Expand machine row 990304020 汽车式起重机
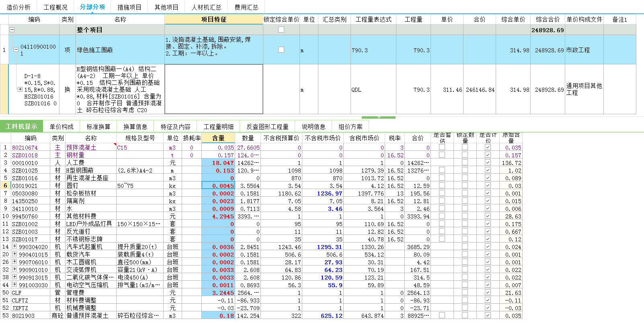Image resolution: width=644 pixels, height=323 pixels. pos(14,247)
